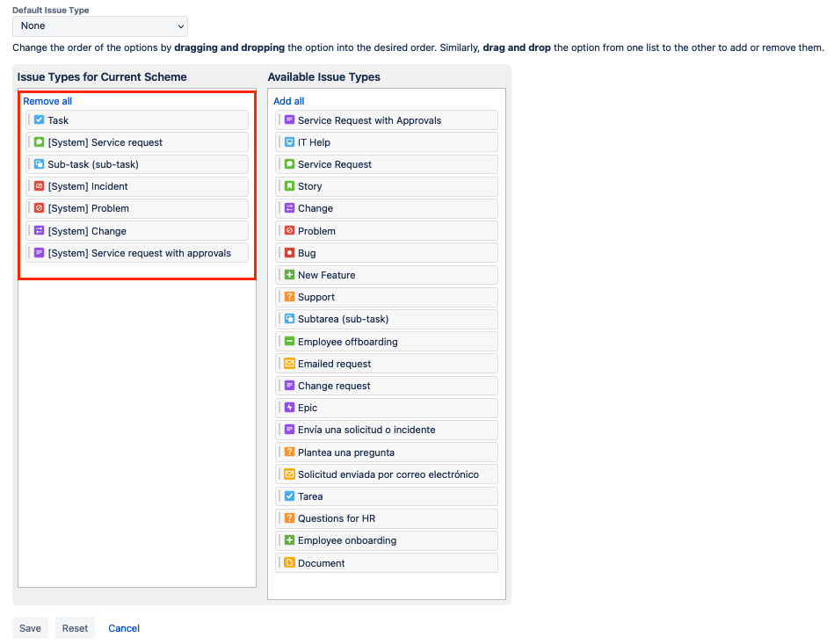Click the green icon of [System] Service request

[39, 142]
